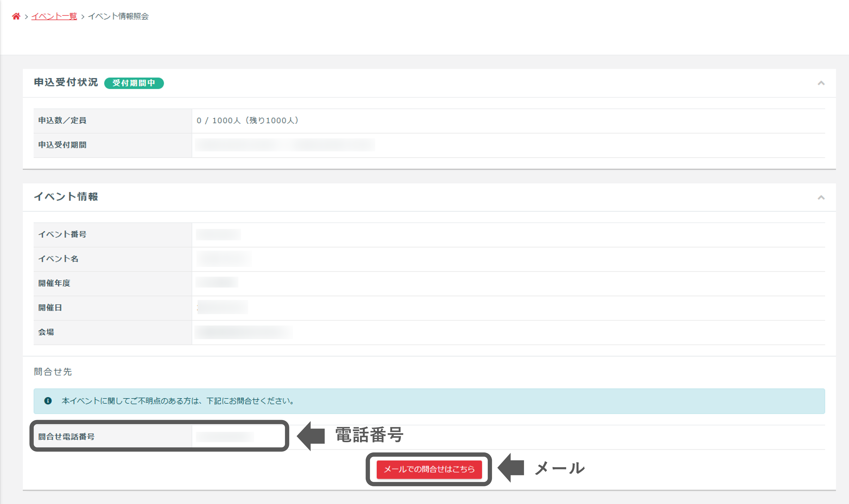Click the 受付期間中 green status badge
The height and width of the screenshot is (504, 849).
coord(134,83)
